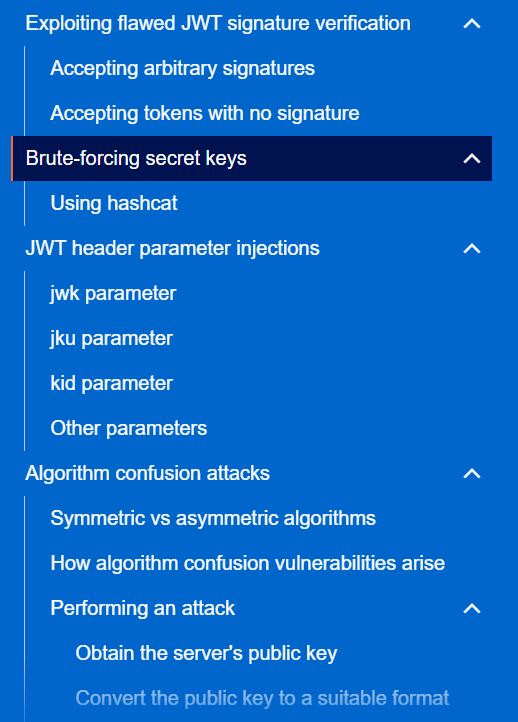This screenshot has height=722, width=518.
Task: Select Performing an attack item
Action: point(142,608)
